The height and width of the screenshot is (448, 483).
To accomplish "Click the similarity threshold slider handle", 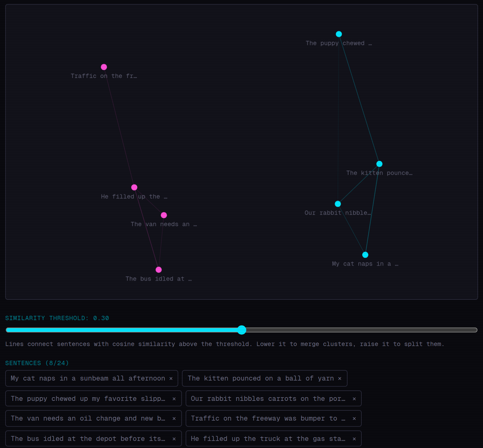I will pos(242,330).
